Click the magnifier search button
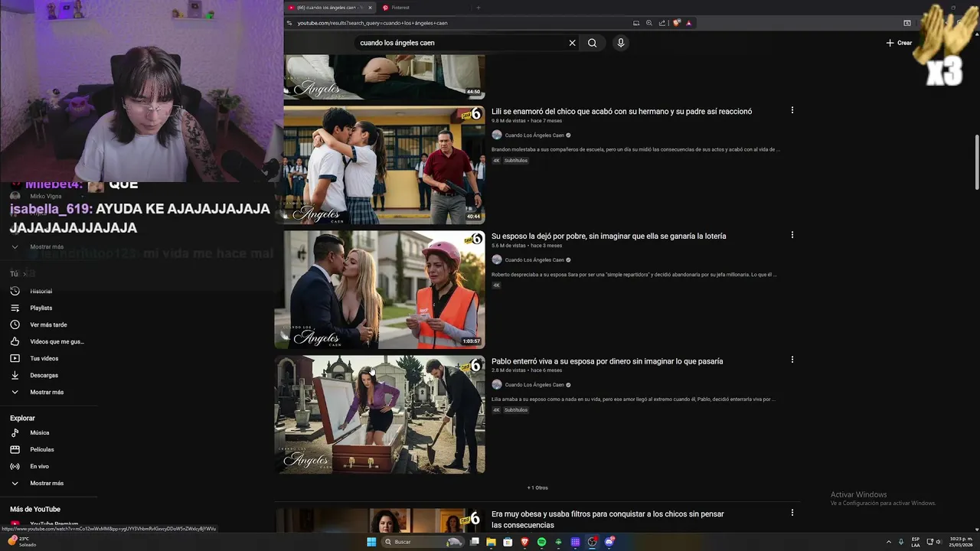 tap(592, 43)
